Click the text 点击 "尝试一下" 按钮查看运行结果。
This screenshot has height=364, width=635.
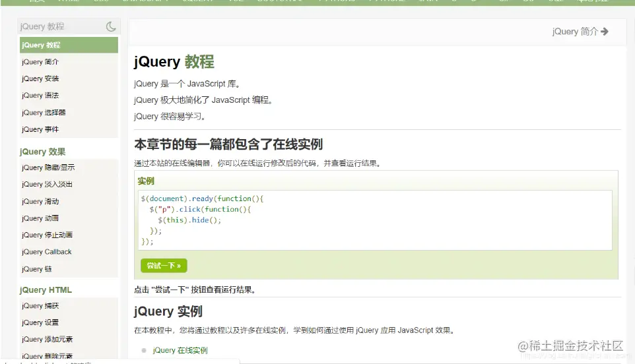195,289
